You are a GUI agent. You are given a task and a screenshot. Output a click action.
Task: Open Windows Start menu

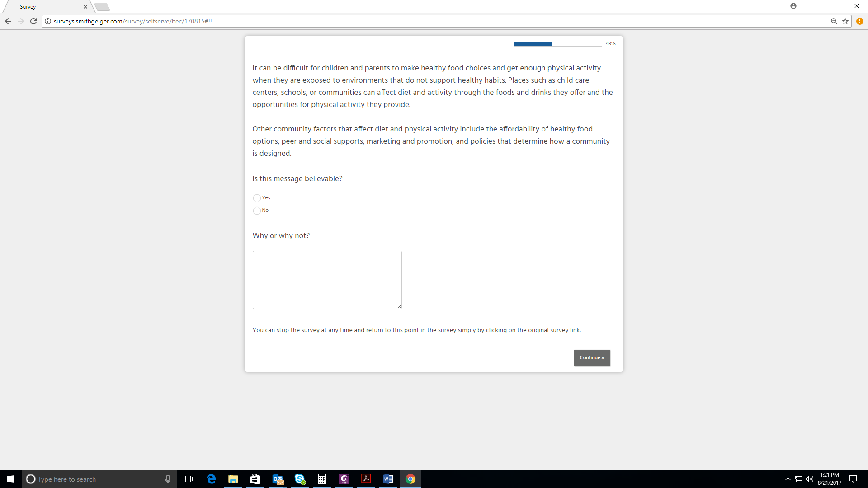click(x=11, y=479)
